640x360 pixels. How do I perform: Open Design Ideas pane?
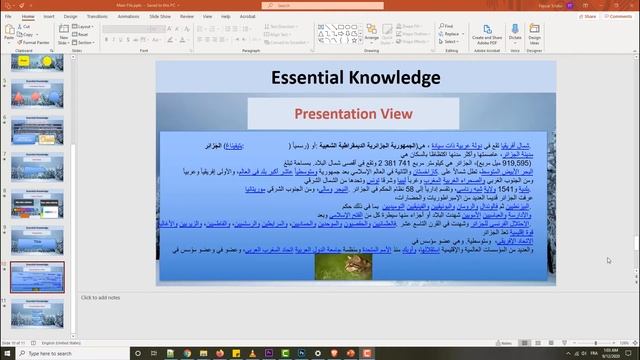tap(534, 34)
